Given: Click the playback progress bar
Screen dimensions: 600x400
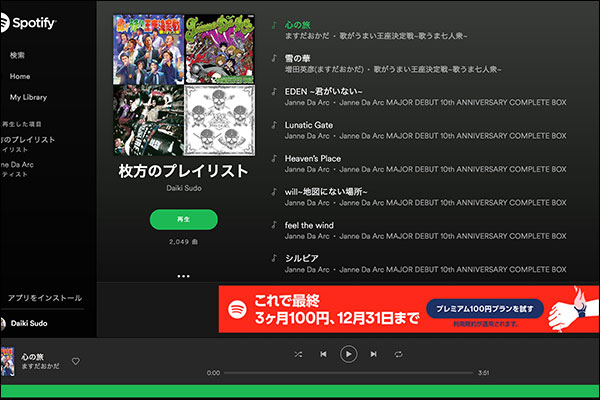Looking at the screenshot, I should click(348, 372).
